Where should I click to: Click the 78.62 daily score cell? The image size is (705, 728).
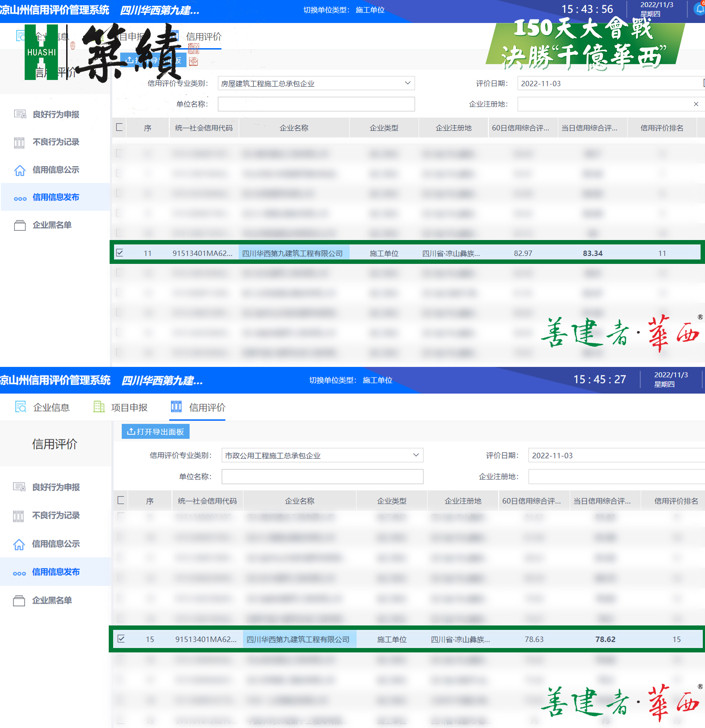pyautogui.click(x=605, y=640)
